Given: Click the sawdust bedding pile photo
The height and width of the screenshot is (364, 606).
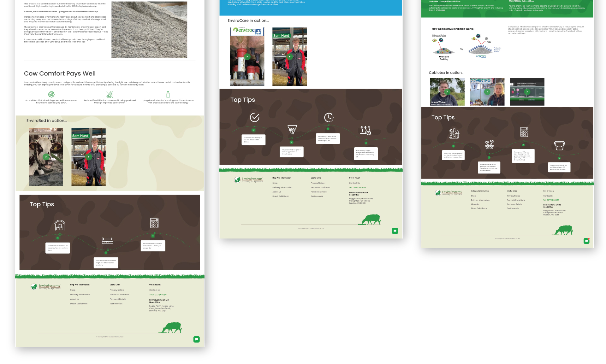Looking at the screenshot, I should [x=149, y=30].
